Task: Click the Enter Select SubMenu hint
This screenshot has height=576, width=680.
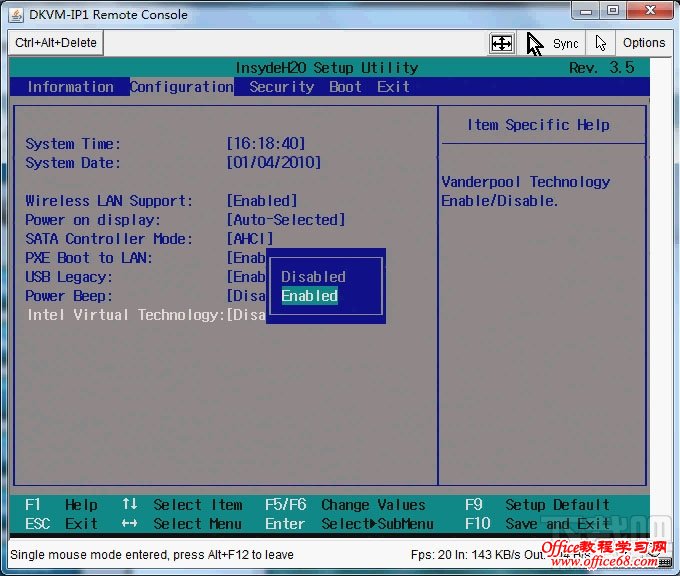Action: pyautogui.click(x=349, y=524)
